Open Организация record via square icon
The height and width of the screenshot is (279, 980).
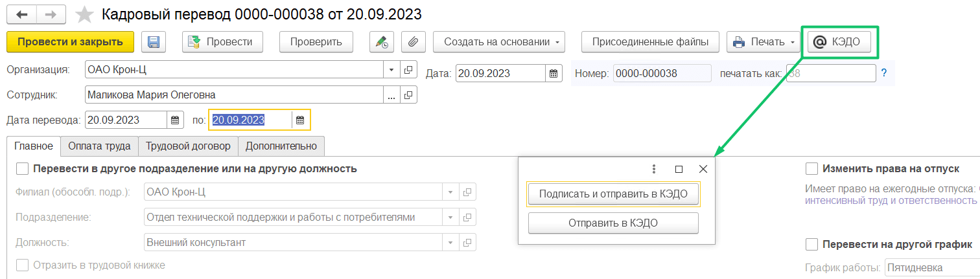point(408,70)
